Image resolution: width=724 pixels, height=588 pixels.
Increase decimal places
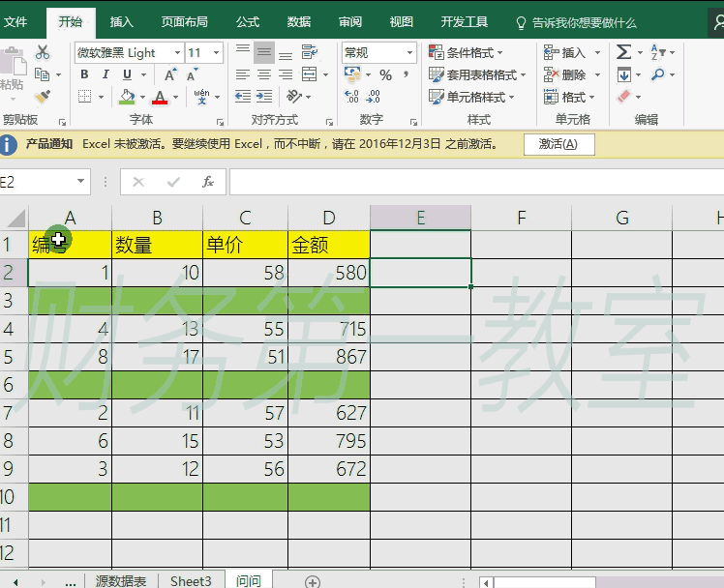[x=352, y=97]
